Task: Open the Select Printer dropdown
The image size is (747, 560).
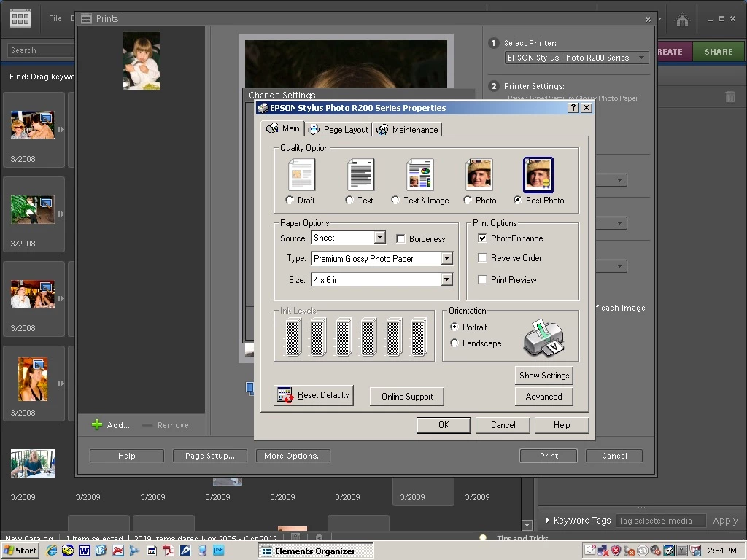Action: [x=576, y=58]
